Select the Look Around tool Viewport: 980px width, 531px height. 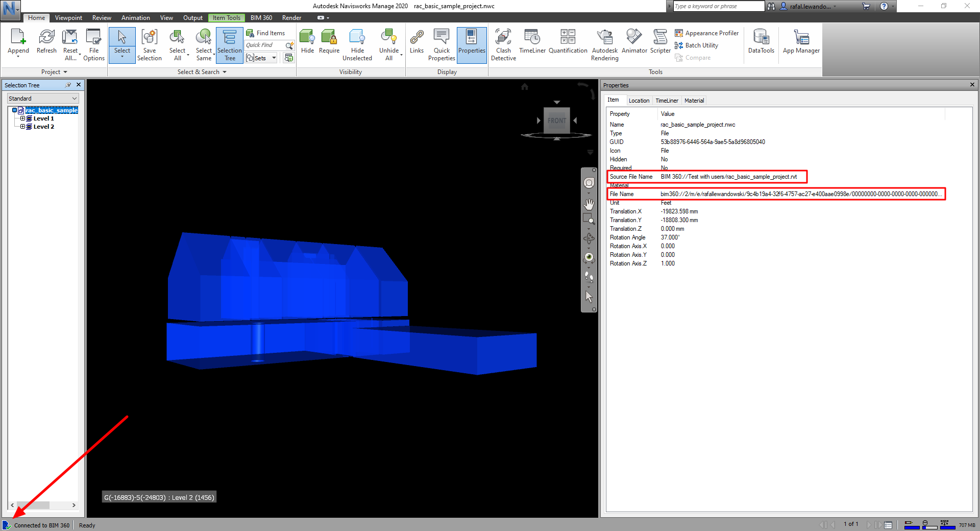point(589,257)
